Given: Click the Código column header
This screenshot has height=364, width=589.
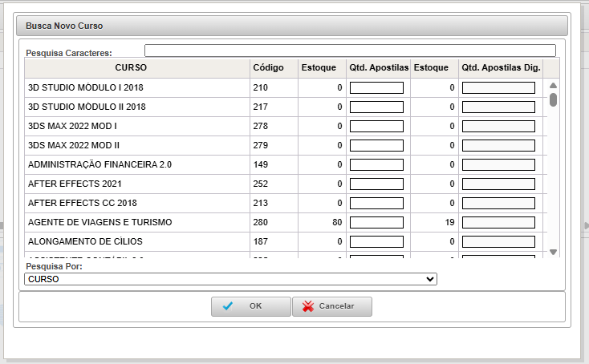Looking at the screenshot, I should pyautogui.click(x=268, y=67).
